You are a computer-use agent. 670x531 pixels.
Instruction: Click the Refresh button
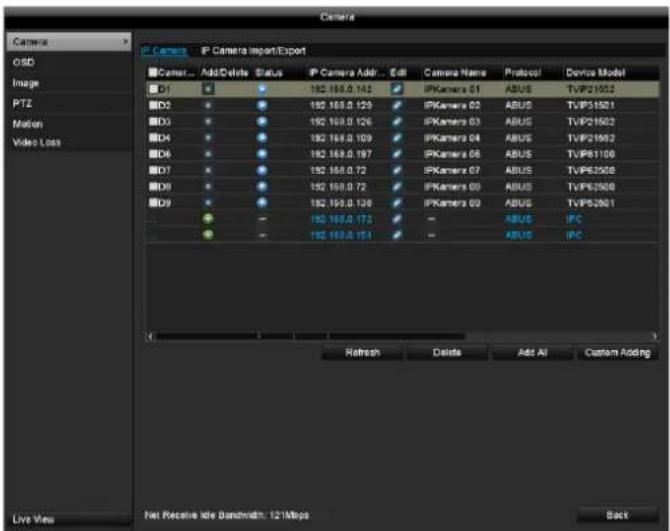pyautogui.click(x=362, y=352)
